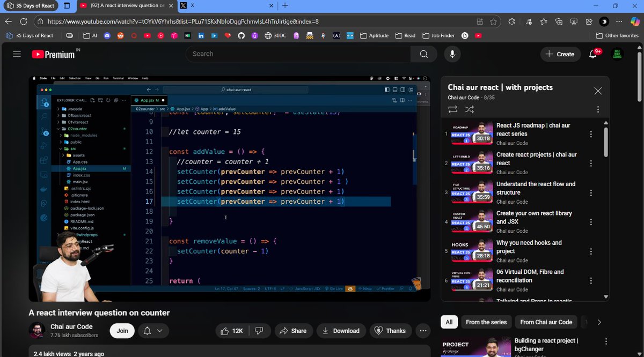Open the account avatar menu on YouTube
Viewport: 644px width, 357px height.
pyautogui.click(x=617, y=54)
